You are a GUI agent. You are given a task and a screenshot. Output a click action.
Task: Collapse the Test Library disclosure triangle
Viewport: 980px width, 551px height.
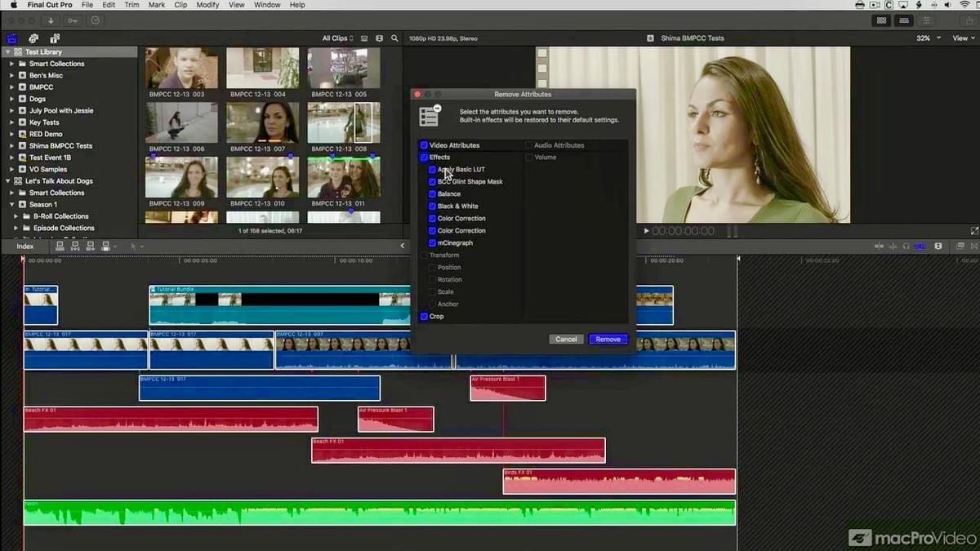[x=7, y=51]
